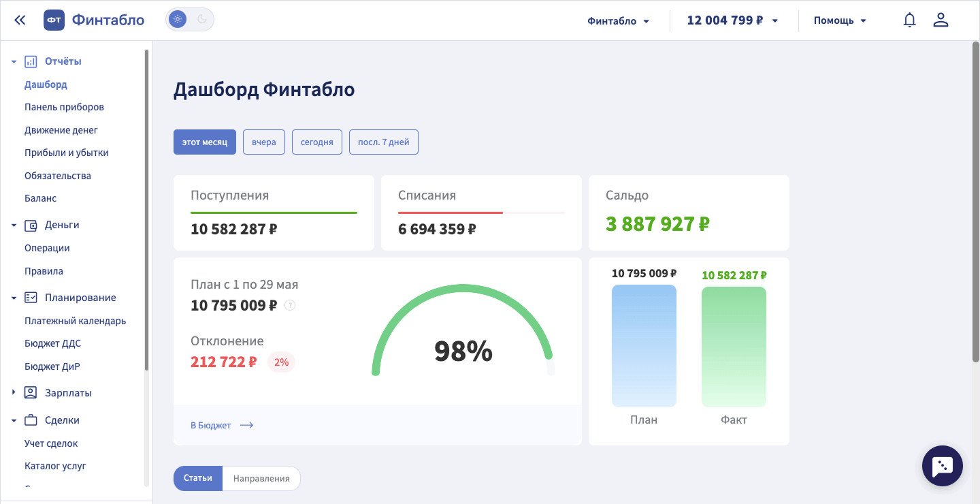Open Правила under Деньги

(x=44, y=271)
